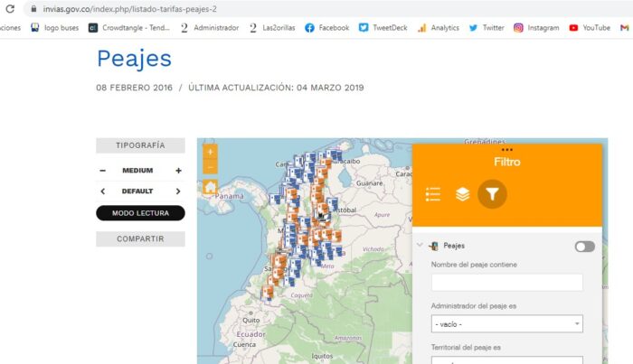633x364 pixels.
Task: Open the Las2orillas bookmark
Action: coord(272,28)
